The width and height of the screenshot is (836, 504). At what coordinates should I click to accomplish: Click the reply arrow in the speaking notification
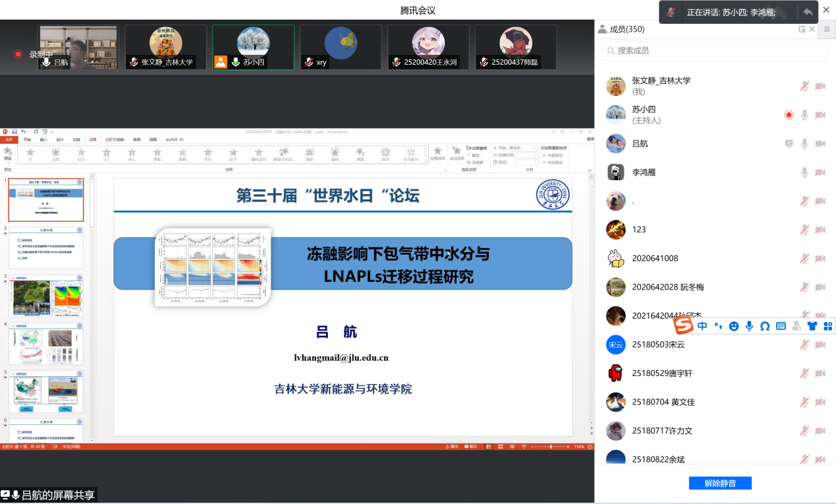point(808,12)
